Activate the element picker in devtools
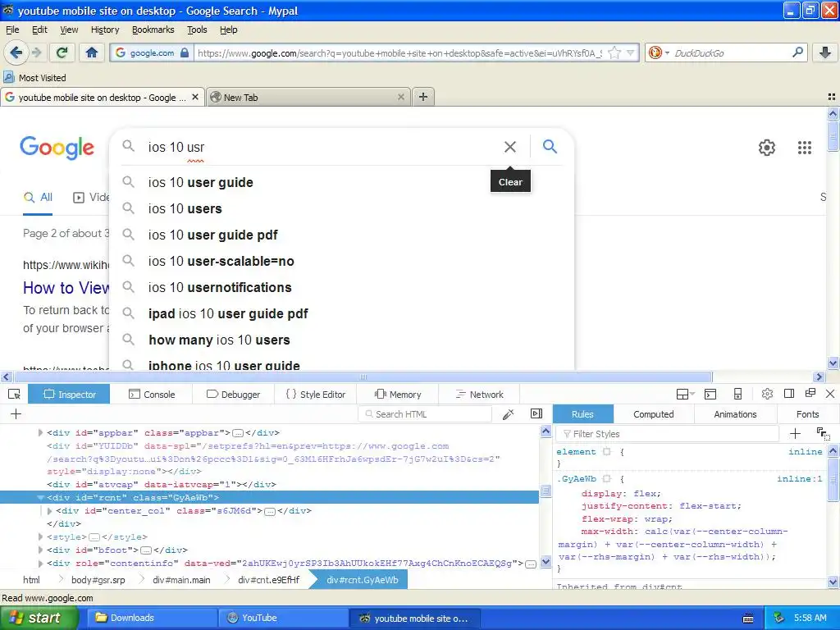 pos(15,395)
